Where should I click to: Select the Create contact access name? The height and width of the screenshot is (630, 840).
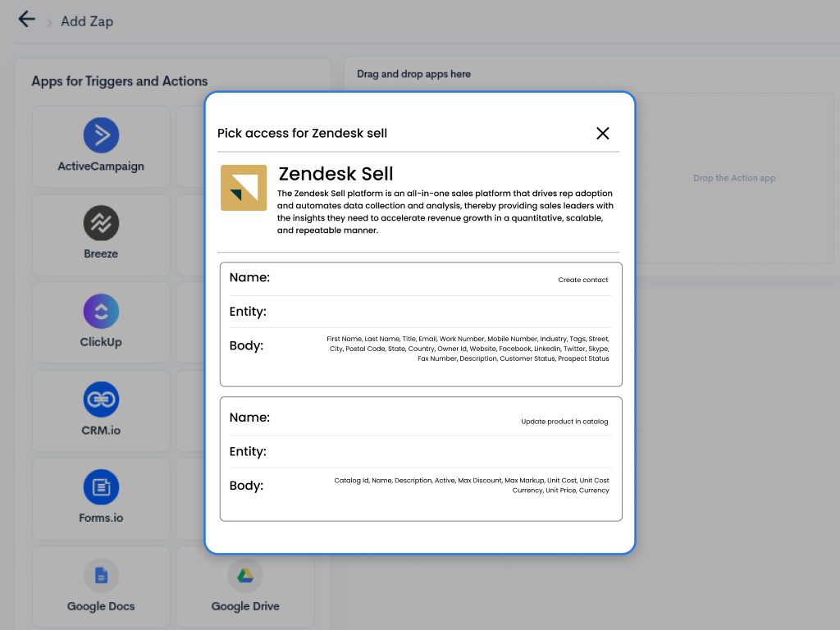(x=582, y=280)
